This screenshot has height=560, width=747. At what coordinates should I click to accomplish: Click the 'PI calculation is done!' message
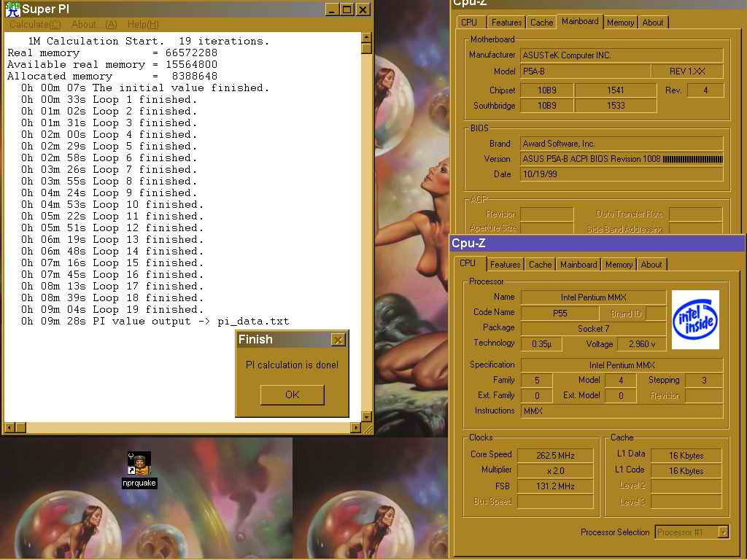292,365
